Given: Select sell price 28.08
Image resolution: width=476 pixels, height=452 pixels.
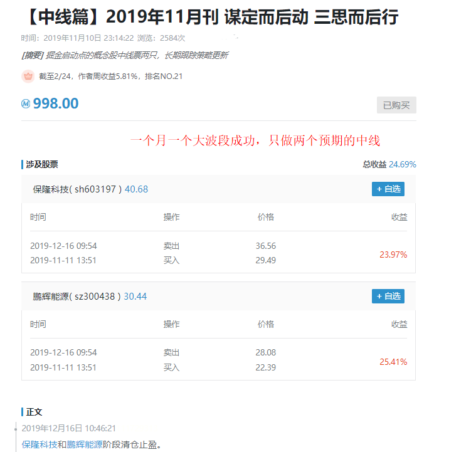Looking at the screenshot, I should pyautogui.click(x=266, y=352).
